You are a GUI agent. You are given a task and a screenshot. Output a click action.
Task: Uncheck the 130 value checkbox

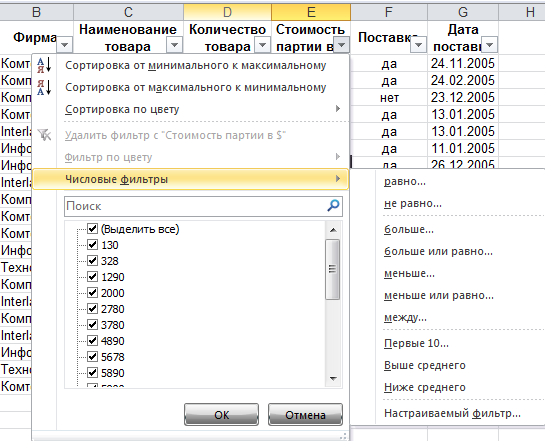pos(92,245)
